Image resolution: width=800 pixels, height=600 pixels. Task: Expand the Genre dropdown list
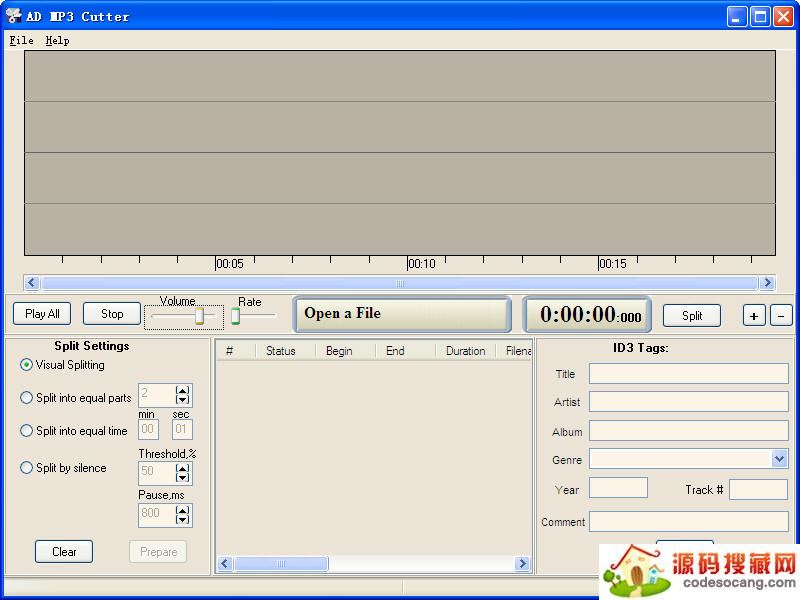(779, 459)
